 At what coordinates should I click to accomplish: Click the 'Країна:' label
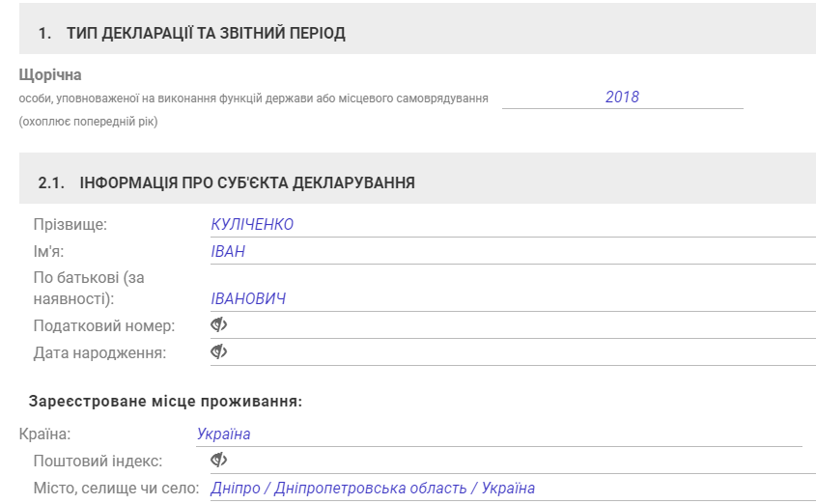pos(44,434)
